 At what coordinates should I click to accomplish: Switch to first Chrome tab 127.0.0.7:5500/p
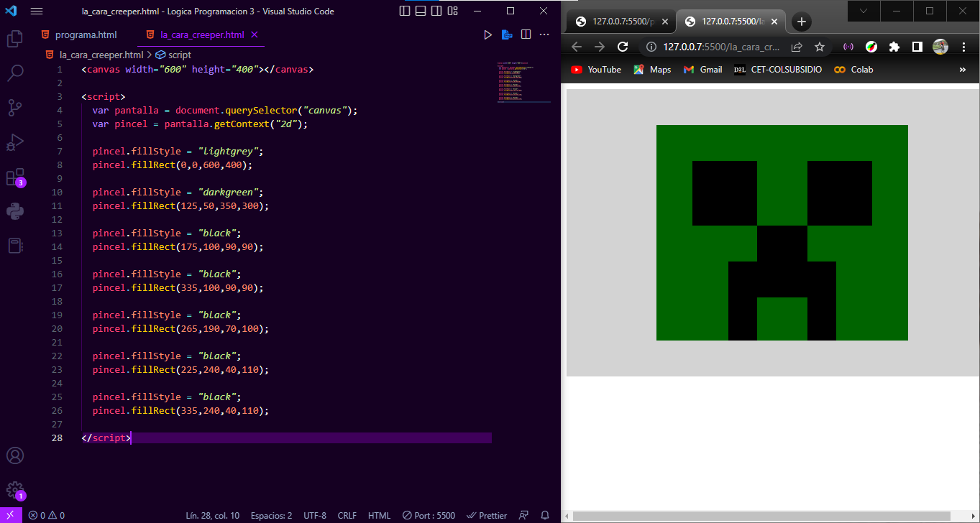[x=614, y=22]
